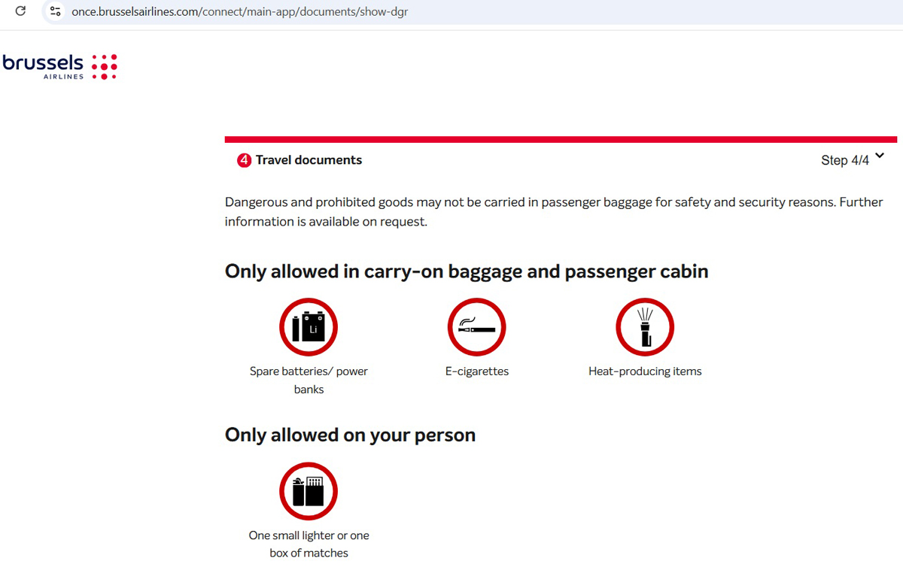
Task: Click the Brussels Airlines logo
Action: click(x=60, y=67)
